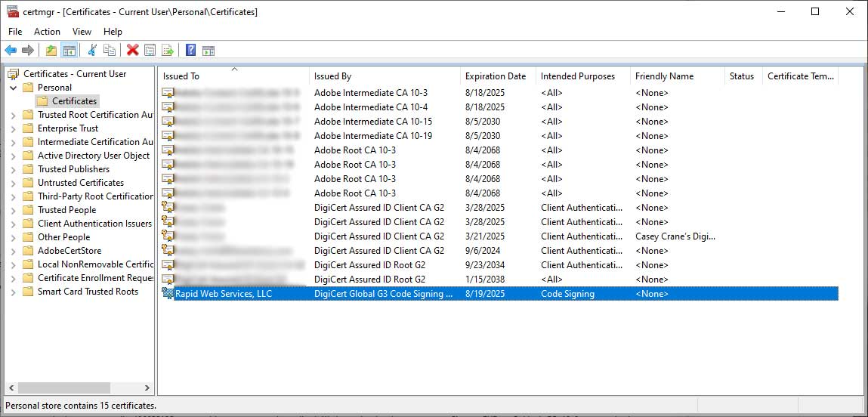868x417 pixels.
Task: Click the tree pane scrollbar left arrow
Action: click(x=11, y=388)
